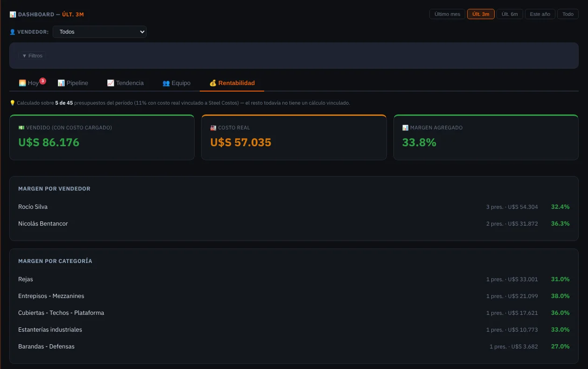Click the person icon beside Vendedor label
This screenshot has width=588, height=369.
13,32
